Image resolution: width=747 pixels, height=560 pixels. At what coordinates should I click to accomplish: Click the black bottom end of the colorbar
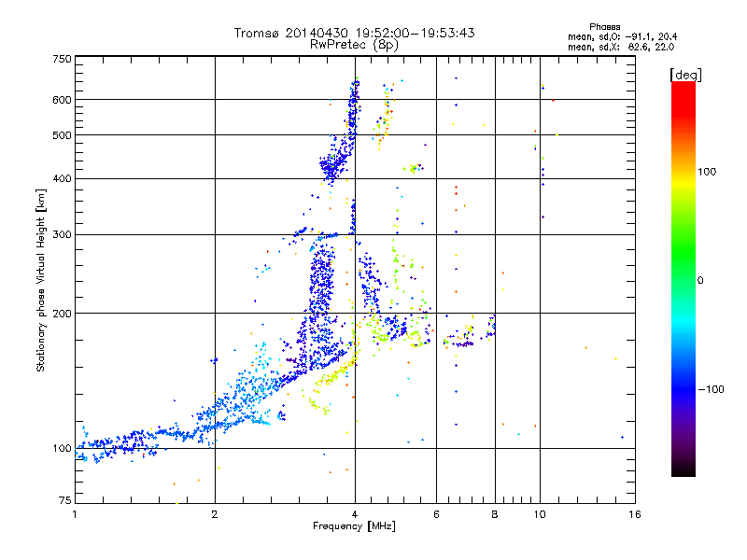684,469
